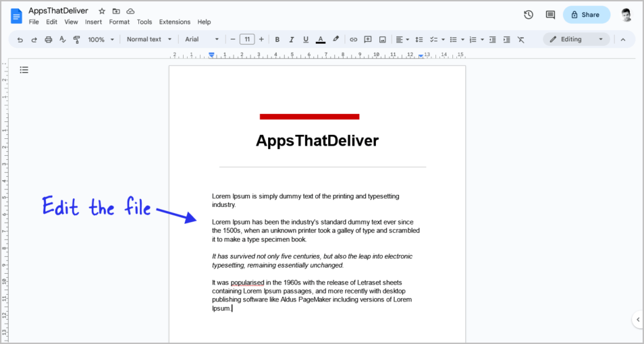
Task: Decrease the paragraph indent
Action: 493,40
